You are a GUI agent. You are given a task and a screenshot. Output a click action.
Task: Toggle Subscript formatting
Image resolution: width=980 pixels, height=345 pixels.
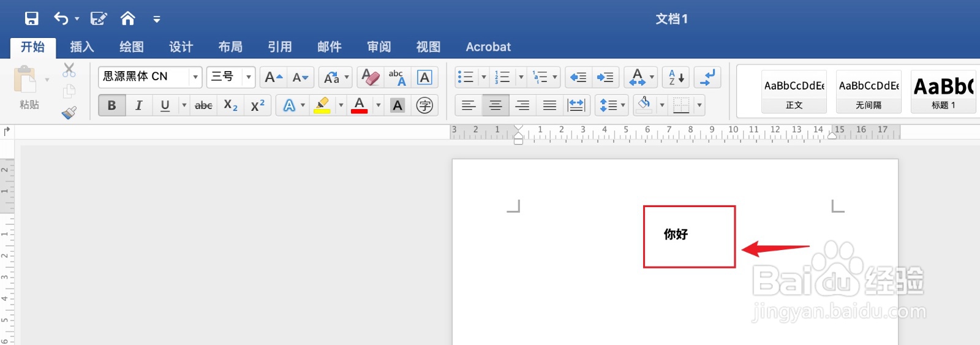230,105
